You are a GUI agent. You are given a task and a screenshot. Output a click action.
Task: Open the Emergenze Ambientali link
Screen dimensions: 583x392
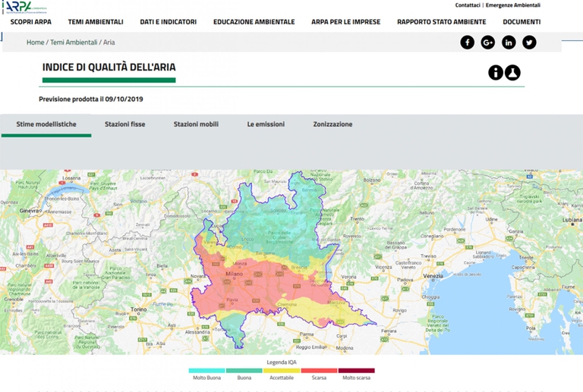pos(512,5)
